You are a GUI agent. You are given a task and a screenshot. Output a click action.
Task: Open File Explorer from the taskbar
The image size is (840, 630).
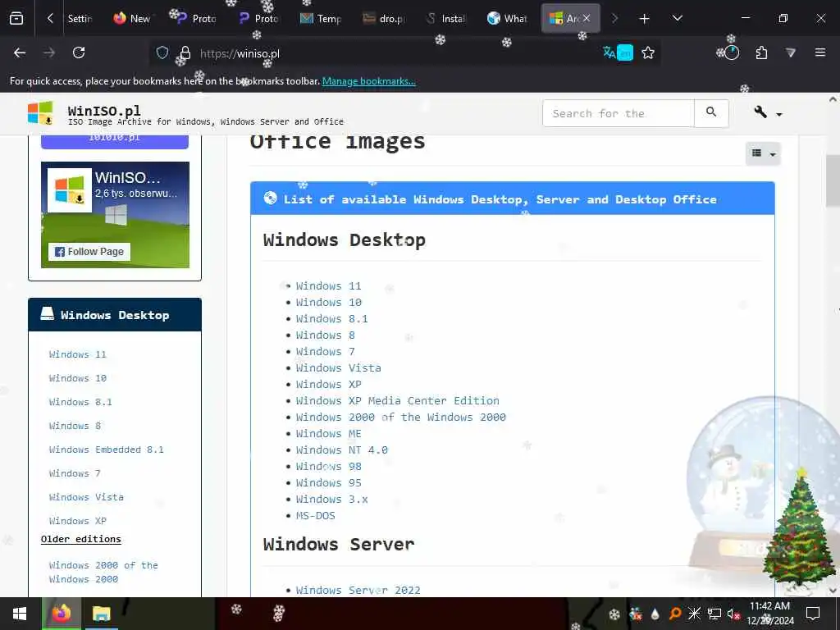tap(101, 614)
